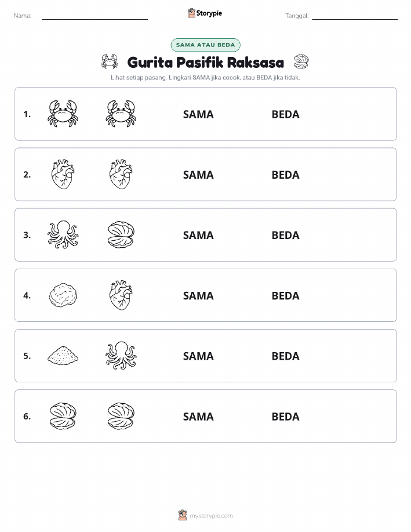Click the first crab picture in row 1
Viewport: 411px width, 532px height.
(63, 114)
